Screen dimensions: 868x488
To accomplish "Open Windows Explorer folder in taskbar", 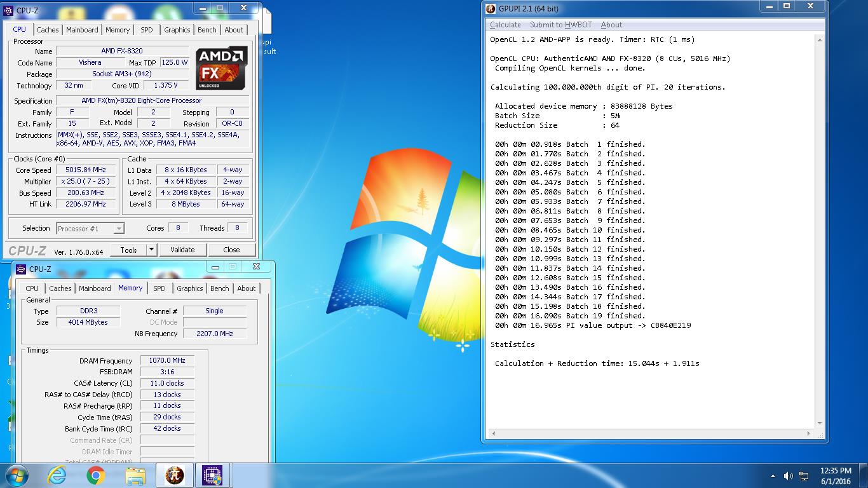I will 135,475.
